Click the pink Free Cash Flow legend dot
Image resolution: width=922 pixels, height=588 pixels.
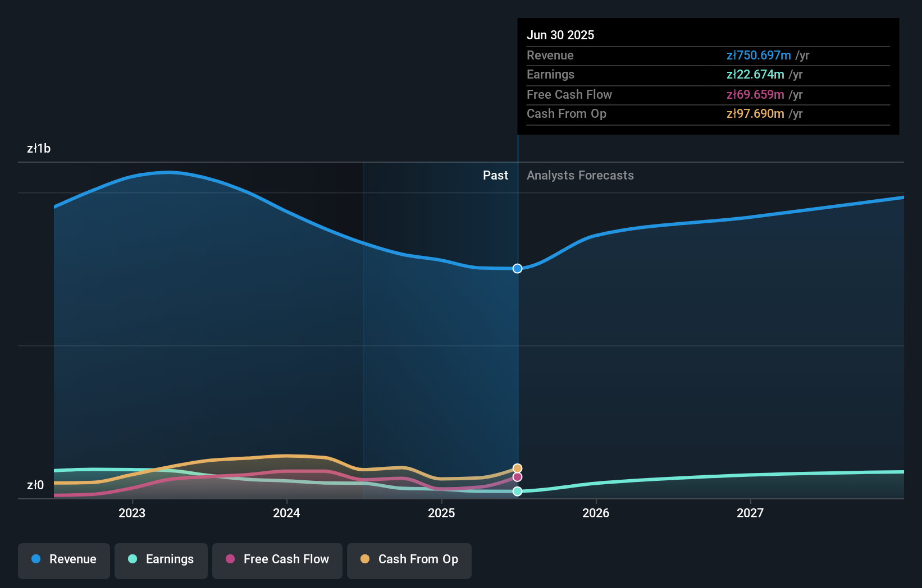pyautogui.click(x=230, y=559)
